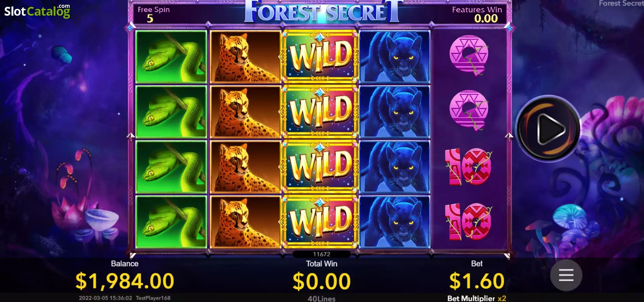This screenshot has width=644, height=302.
Task: Click the 40Lines label at the bottom
Action: coord(322,299)
